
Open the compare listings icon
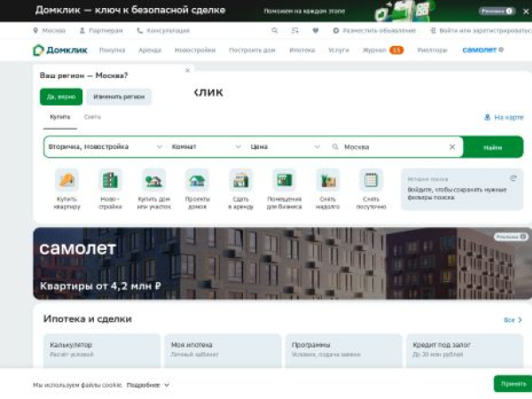[295, 30]
